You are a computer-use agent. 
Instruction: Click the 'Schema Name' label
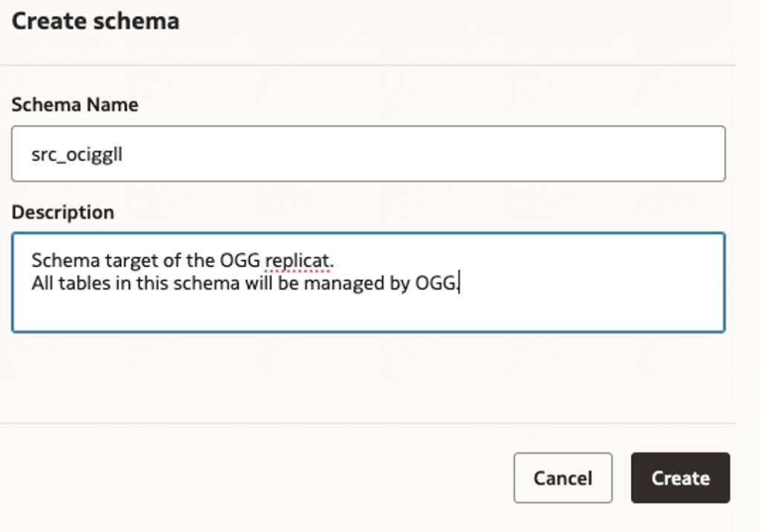coord(74,105)
